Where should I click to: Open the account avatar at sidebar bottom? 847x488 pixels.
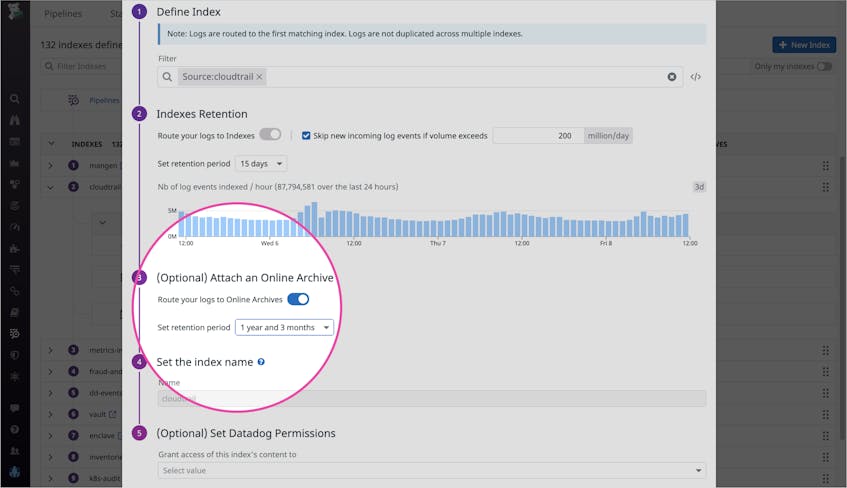click(x=15, y=472)
